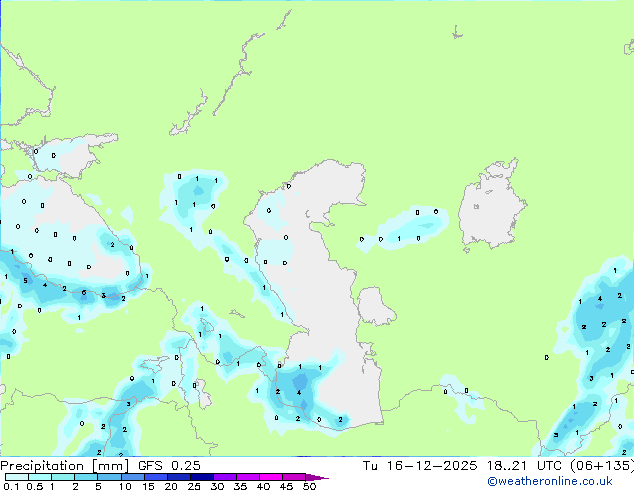
Task: Pick the 35–40 mm legend color swatch
Action: point(248,477)
